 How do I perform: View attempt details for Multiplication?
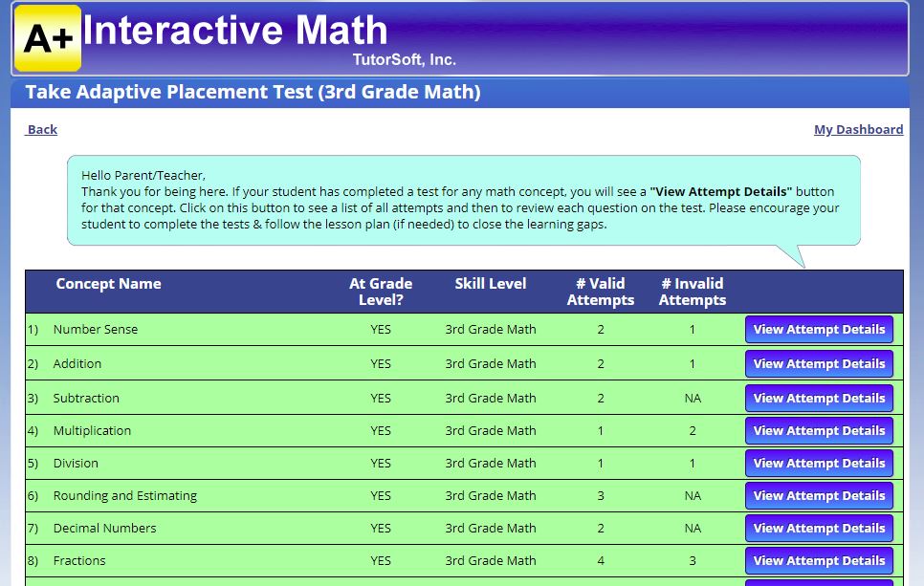pos(819,430)
